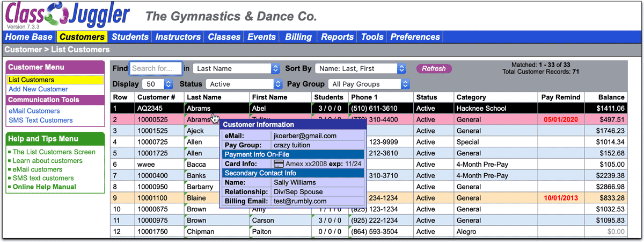The image size is (644, 242).
Task: Open the Home Base menu
Action: point(29,37)
